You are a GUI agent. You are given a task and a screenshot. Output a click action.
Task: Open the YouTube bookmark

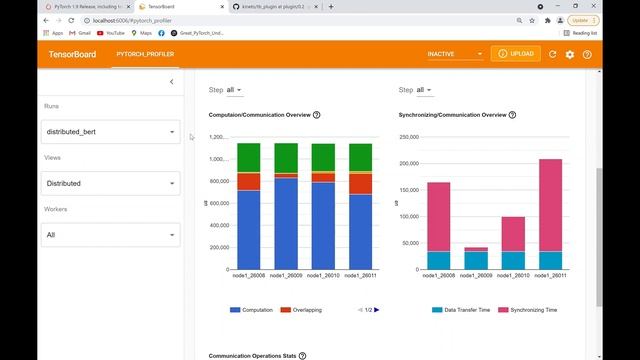[x=111, y=33]
